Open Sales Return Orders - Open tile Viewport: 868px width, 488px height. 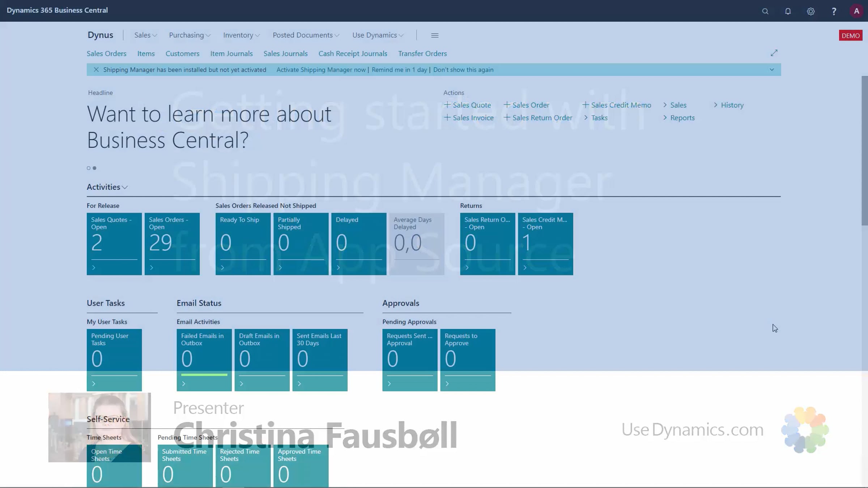[x=488, y=244]
